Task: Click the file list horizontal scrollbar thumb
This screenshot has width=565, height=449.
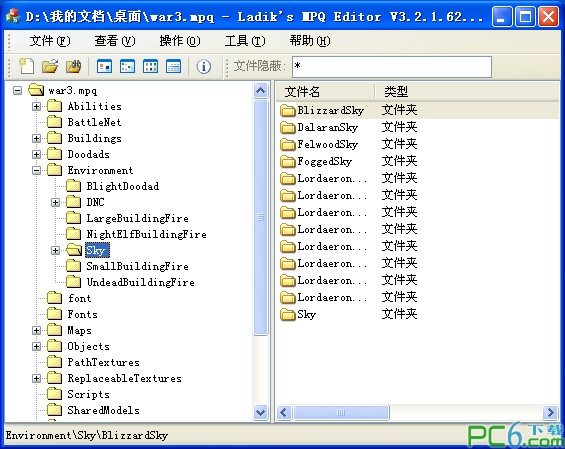Action: (341, 412)
